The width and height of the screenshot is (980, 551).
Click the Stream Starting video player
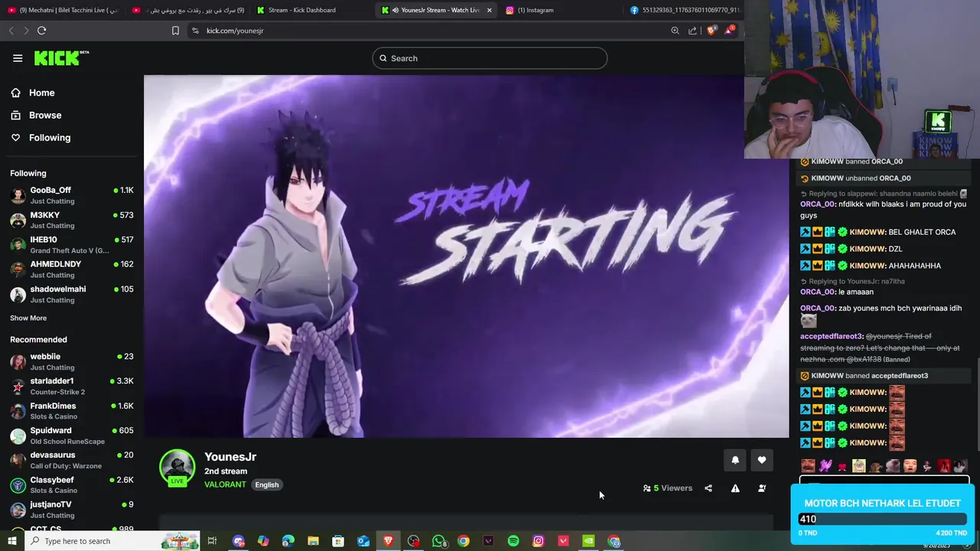click(466, 256)
